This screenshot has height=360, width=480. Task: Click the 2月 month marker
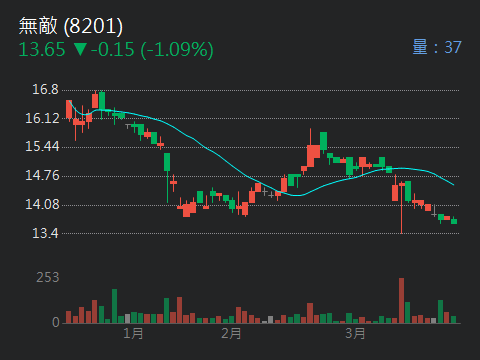coord(231,333)
